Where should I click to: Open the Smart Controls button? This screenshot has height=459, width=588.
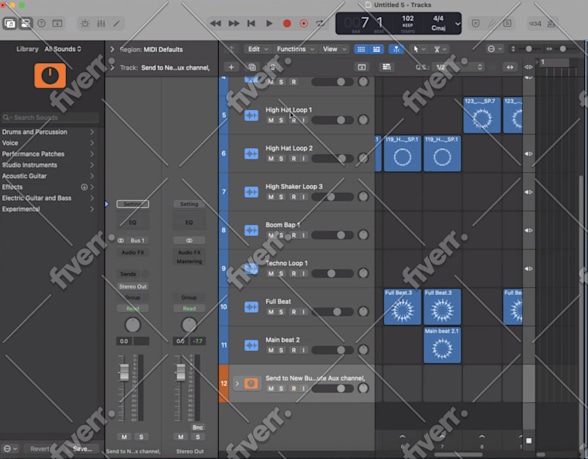85,24
